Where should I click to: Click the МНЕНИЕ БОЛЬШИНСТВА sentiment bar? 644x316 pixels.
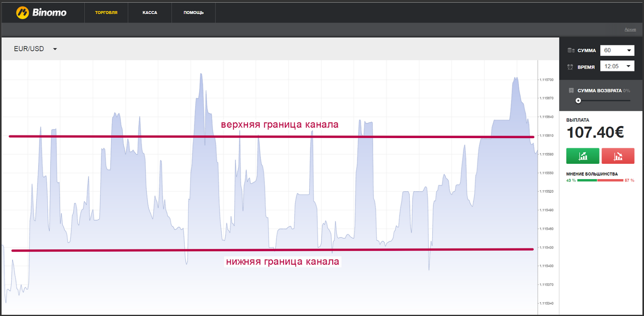pyautogui.click(x=600, y=180)
